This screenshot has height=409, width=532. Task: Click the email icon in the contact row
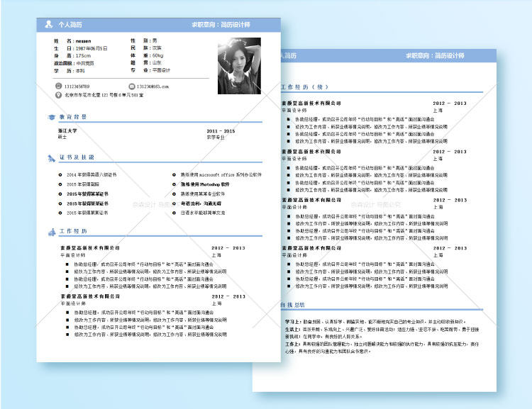tap(132, 86)
